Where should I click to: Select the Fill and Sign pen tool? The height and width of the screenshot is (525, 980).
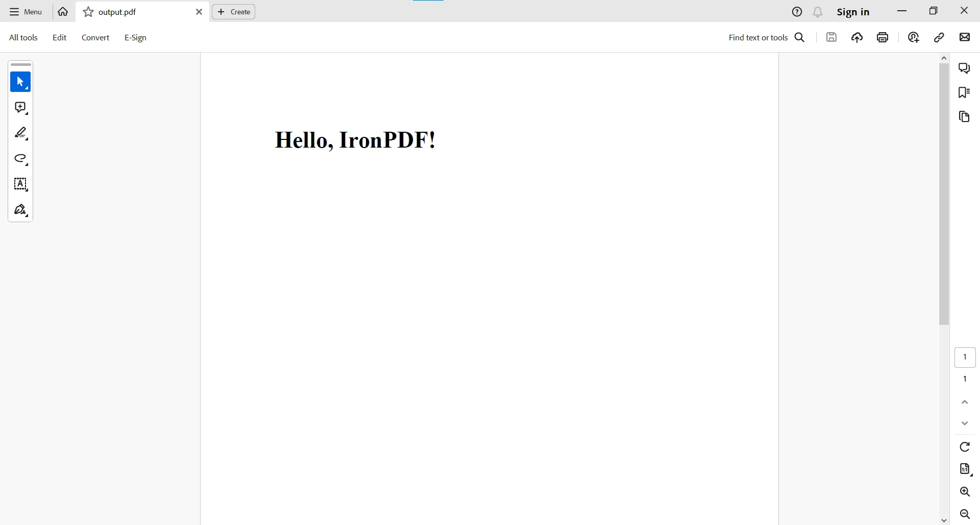click(20, 210)
